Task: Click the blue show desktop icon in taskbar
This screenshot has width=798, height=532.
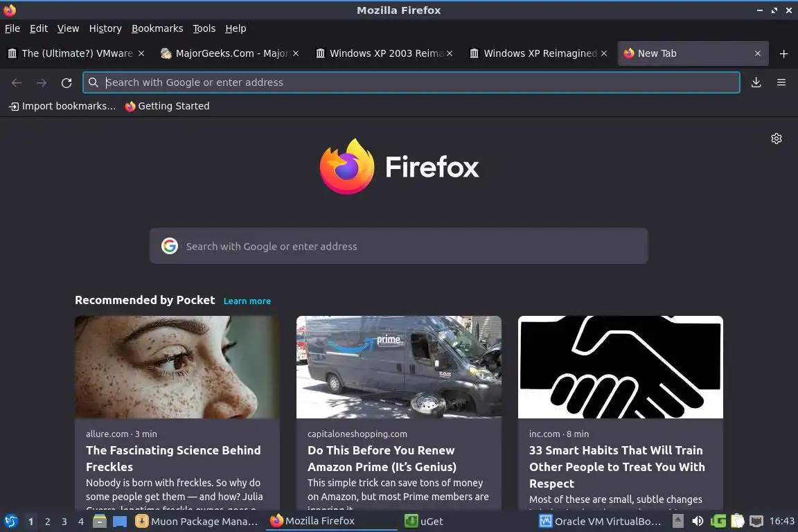Action: point(120,522)
